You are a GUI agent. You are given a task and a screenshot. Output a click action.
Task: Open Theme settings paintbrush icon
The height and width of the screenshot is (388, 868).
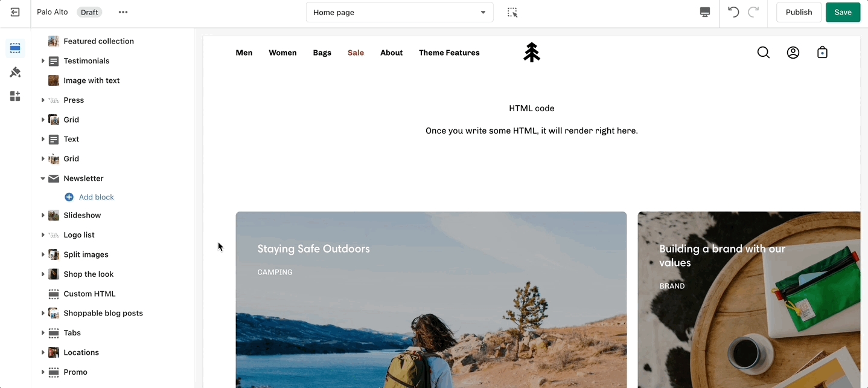pos(15,73)
